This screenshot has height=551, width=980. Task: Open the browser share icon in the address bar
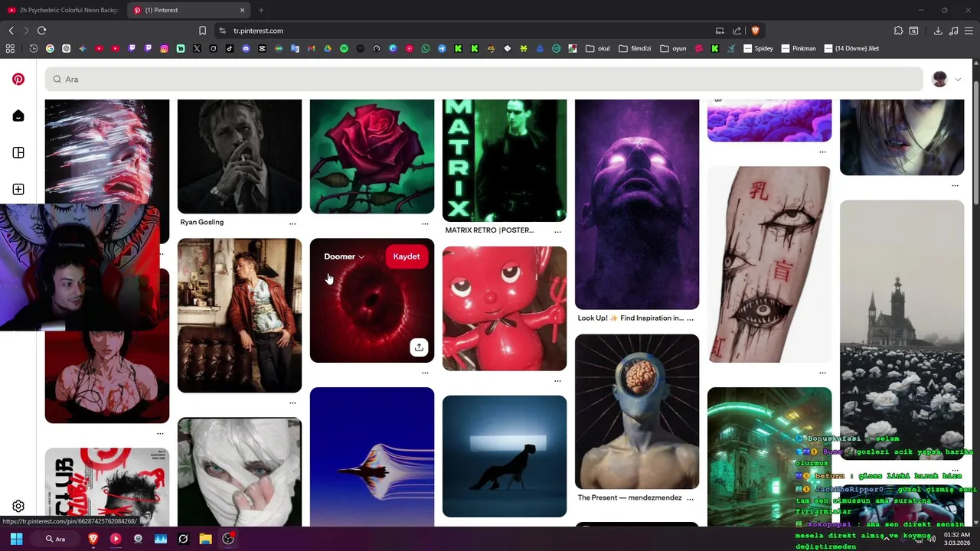pos(737,31)
